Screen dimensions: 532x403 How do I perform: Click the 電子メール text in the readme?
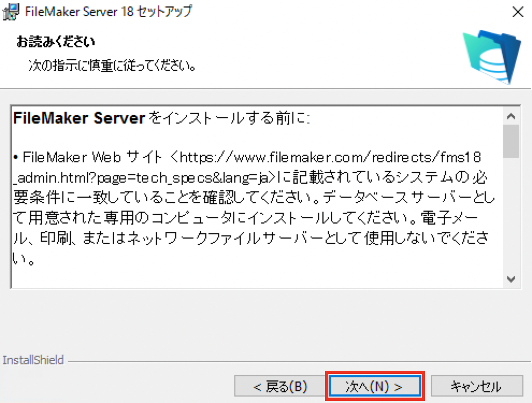(450, 218)
